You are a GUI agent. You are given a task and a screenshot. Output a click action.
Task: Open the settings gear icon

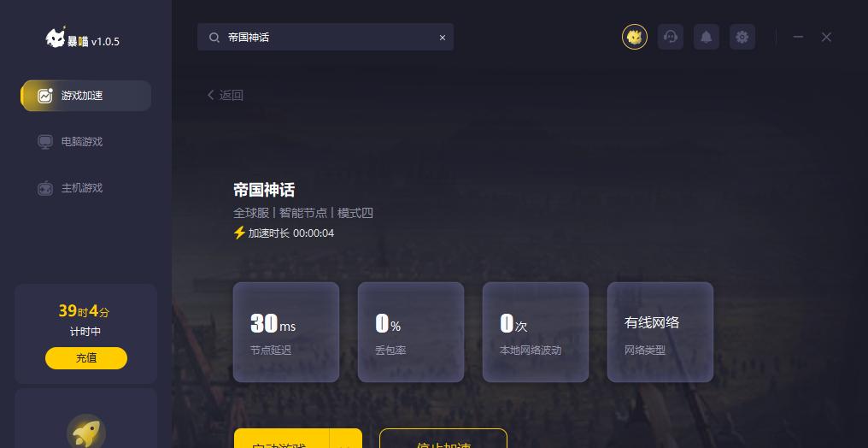point(742,37)
